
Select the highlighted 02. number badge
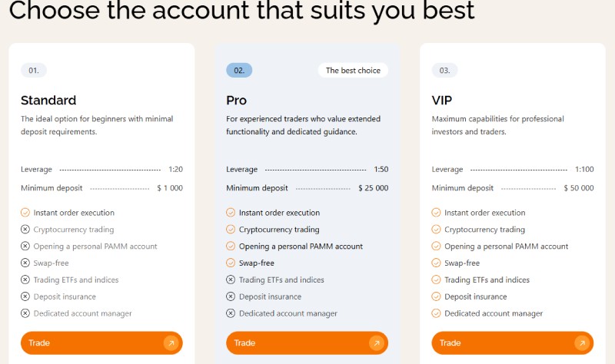coord(239,70)
